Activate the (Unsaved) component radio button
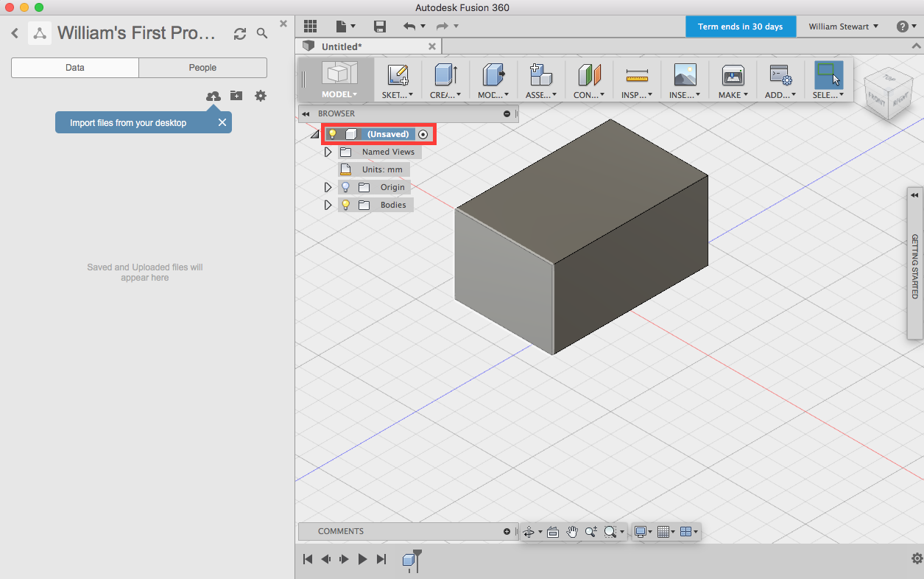This screenshot has height=579, width=924. 423,134
